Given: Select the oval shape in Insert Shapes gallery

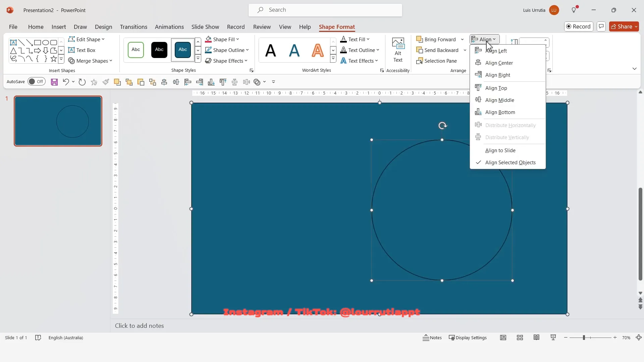Looking at the screenshot, I should pyautogui.click(x=46, y=43).
